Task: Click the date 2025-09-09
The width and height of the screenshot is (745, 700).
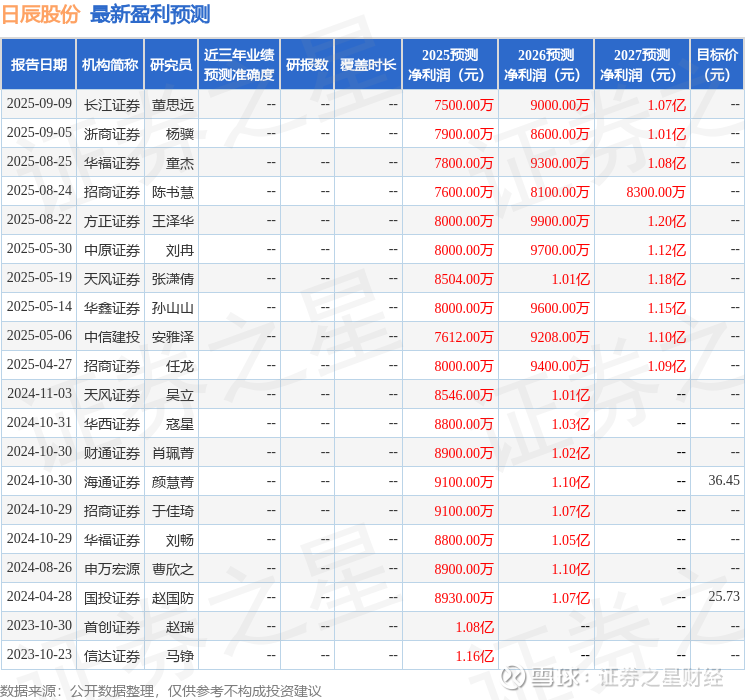Action: click(39, 104)
